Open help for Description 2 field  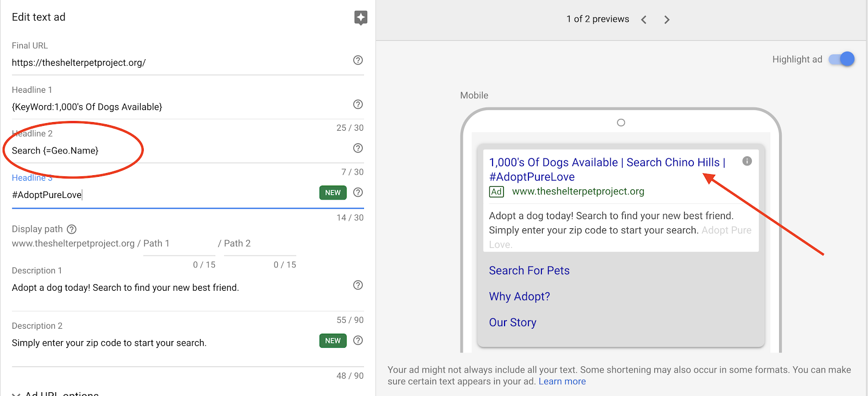(358, 340)
